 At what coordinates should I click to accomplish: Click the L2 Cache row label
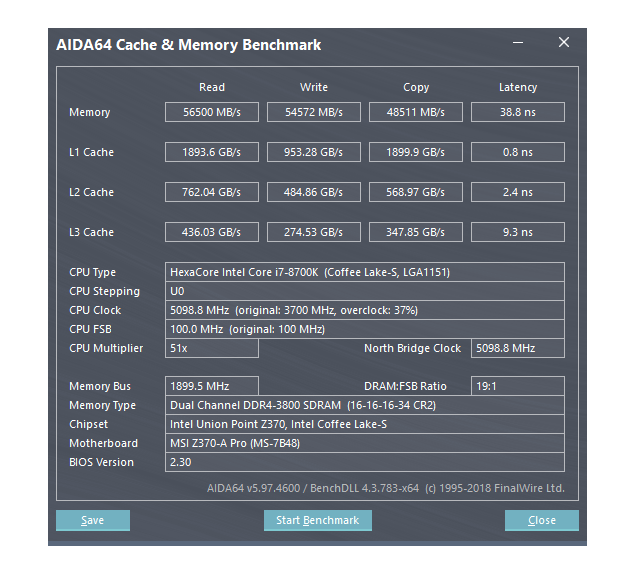91,192
